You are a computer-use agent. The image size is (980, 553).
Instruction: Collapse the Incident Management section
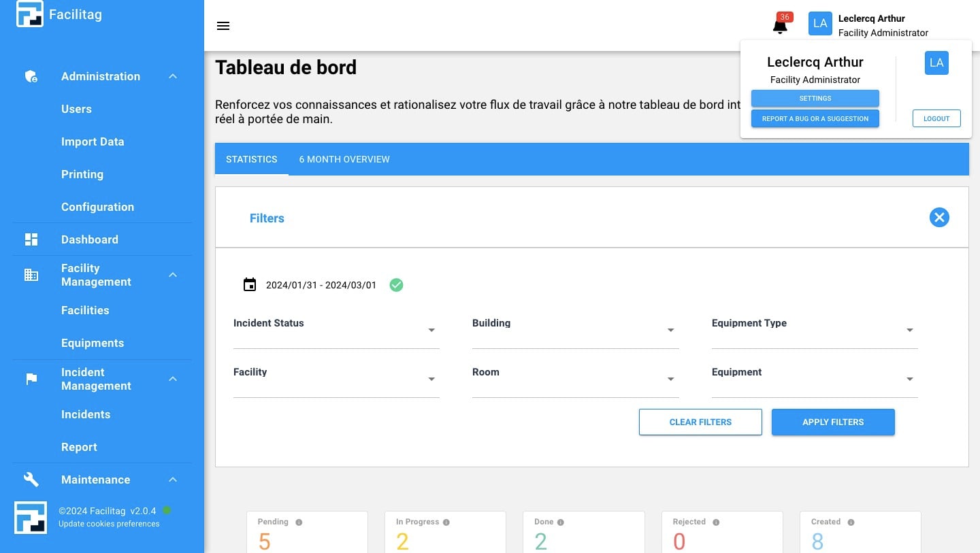tap(173, 379)
